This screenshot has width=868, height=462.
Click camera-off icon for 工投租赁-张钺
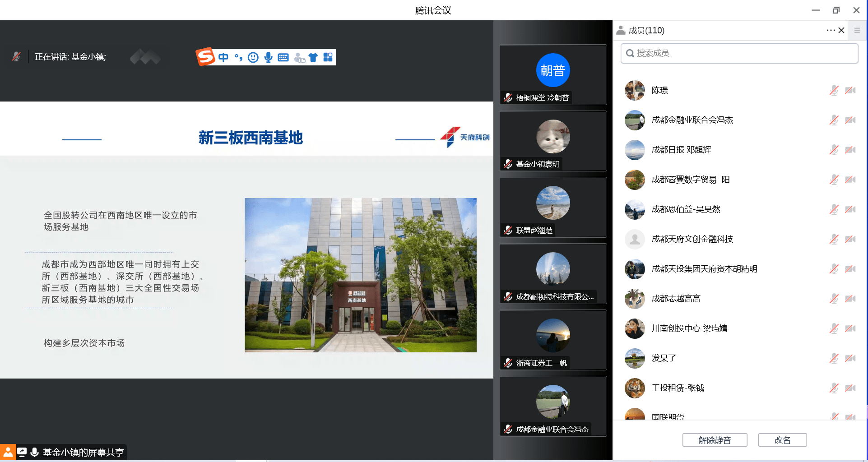(850, 388)
